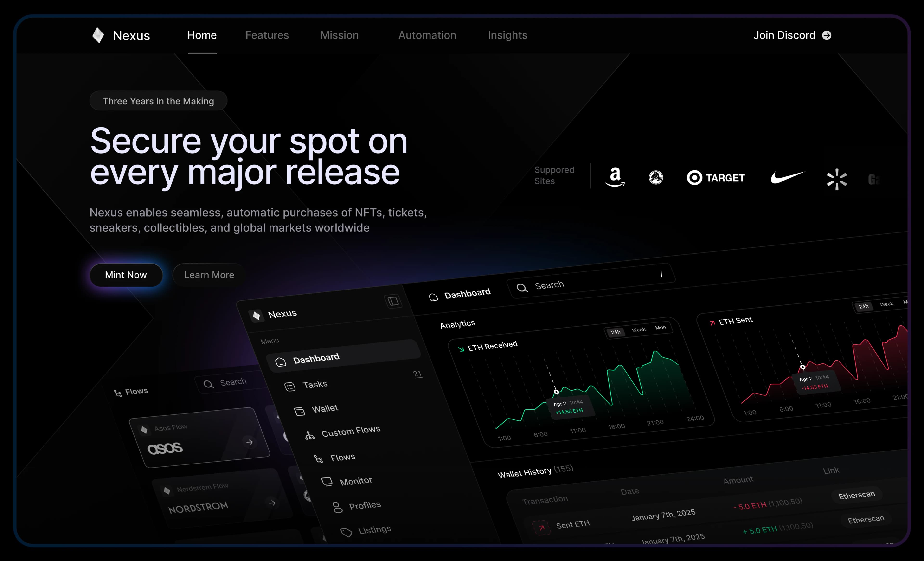The width and height of the screenshot is (924, 561).
Task: Open Flows in the sidebar menu
Action: tap(343, 458)
